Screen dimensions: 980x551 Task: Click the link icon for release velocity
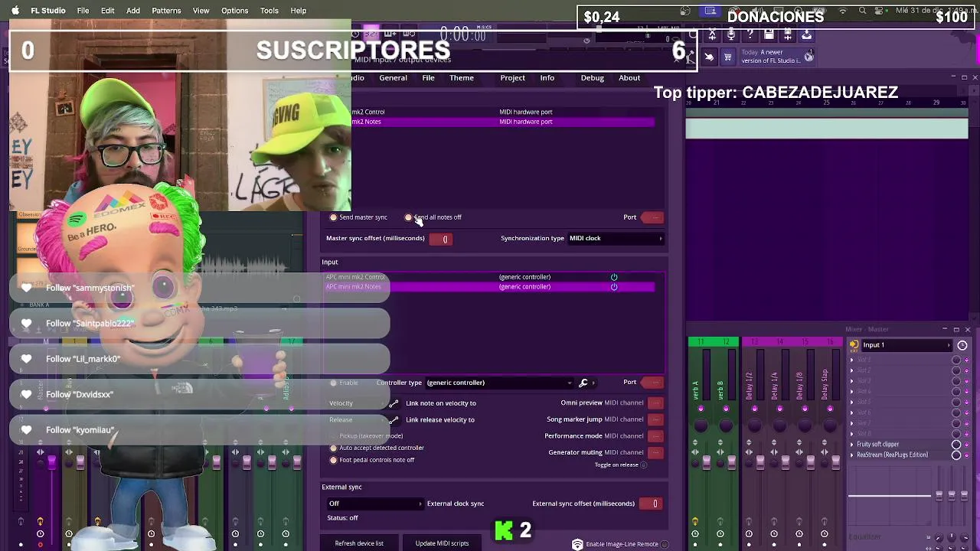click(x=394, y=420)
